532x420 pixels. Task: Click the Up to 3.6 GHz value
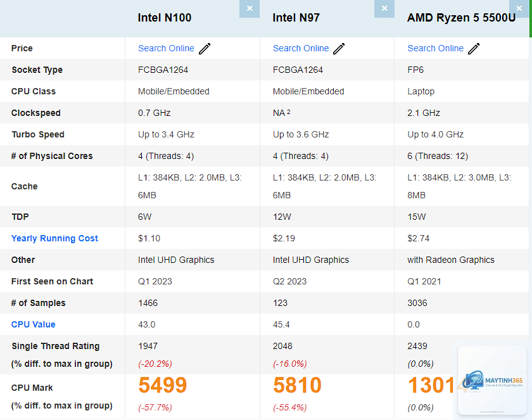pos(301,135)
